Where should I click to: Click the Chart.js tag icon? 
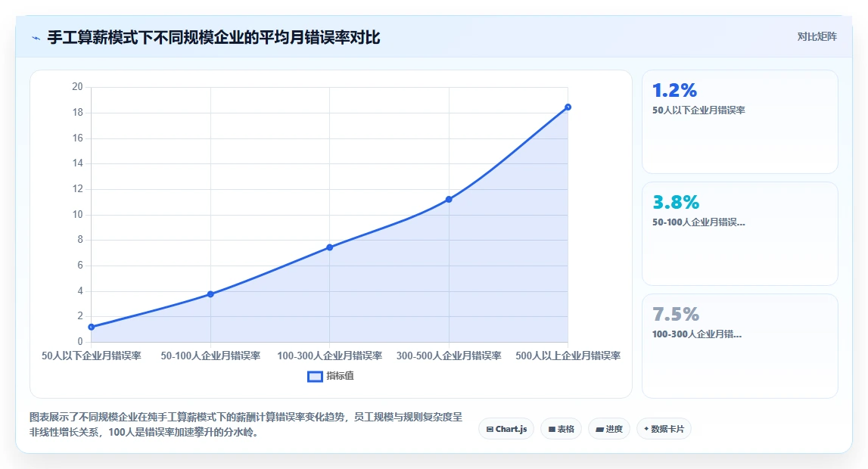click(x=490, y=429)
